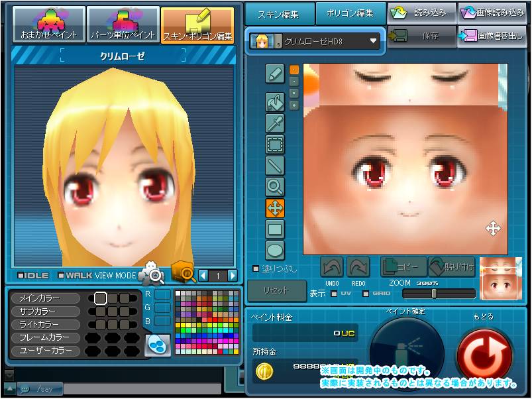Select the ユーザーカラー label
532x399 pixels.
pos(46,351)
